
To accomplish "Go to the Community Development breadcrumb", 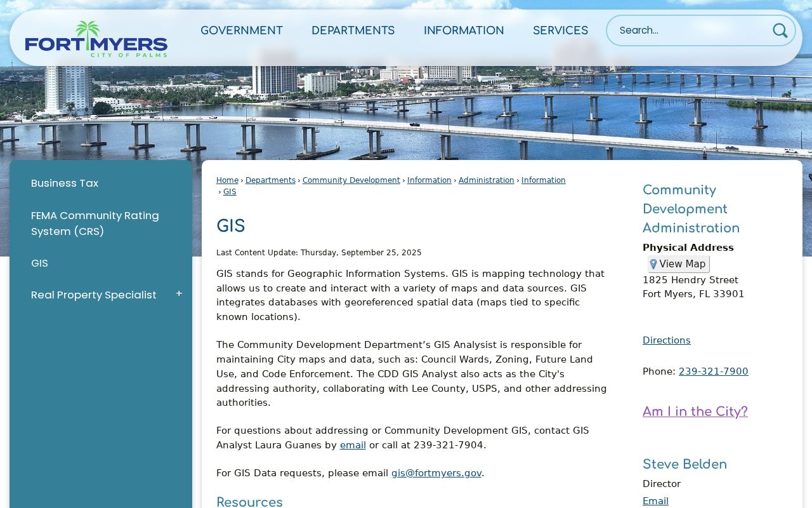I will coord(351,180).
